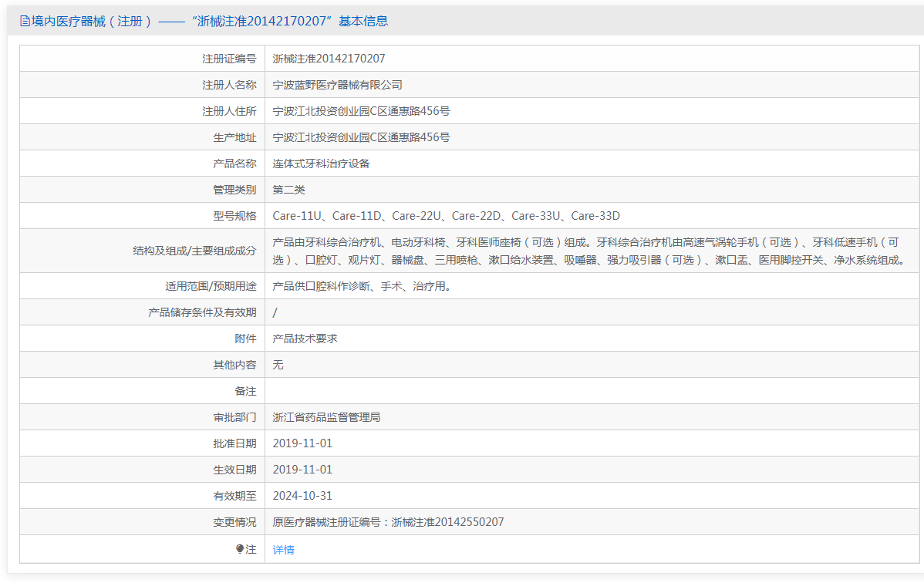Select product name 连体式牙科治疗设备
Image resolution: width=924 pixels, height=583 pixels.
(321, 163)
